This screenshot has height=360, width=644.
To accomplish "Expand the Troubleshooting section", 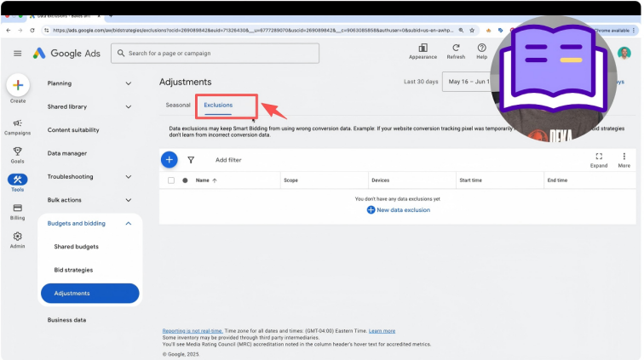I will pyautogui.click(x=128, y=177).
